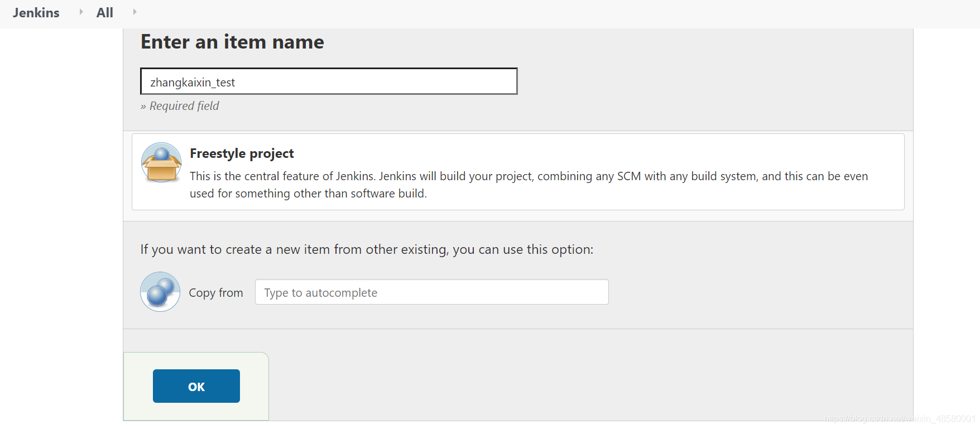Focus the item name input field
980x429 pixels.
pos(329,81)
